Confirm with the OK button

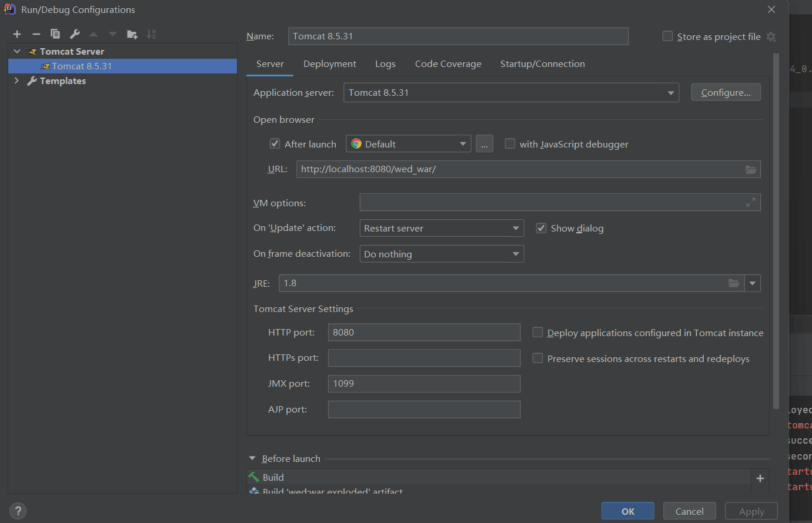628,511
